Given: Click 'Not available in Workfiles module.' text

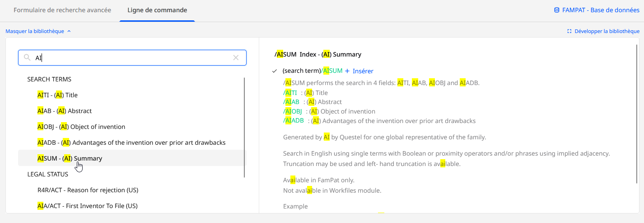Looking at the screenshot, I should point(332,190).
